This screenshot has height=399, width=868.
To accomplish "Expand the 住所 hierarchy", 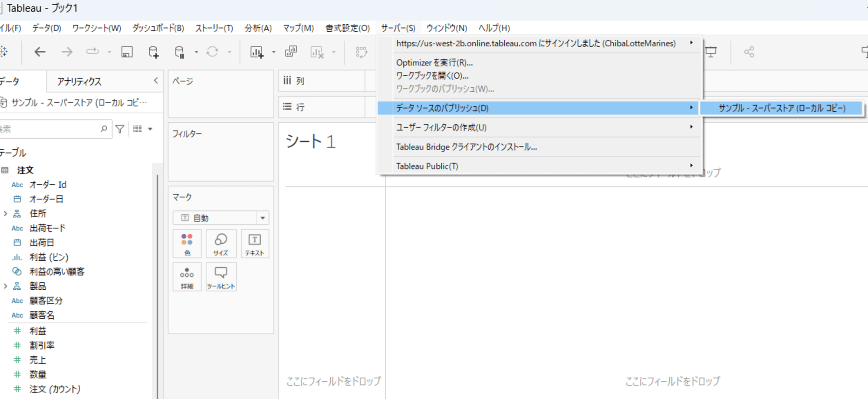I will (5, 213).
